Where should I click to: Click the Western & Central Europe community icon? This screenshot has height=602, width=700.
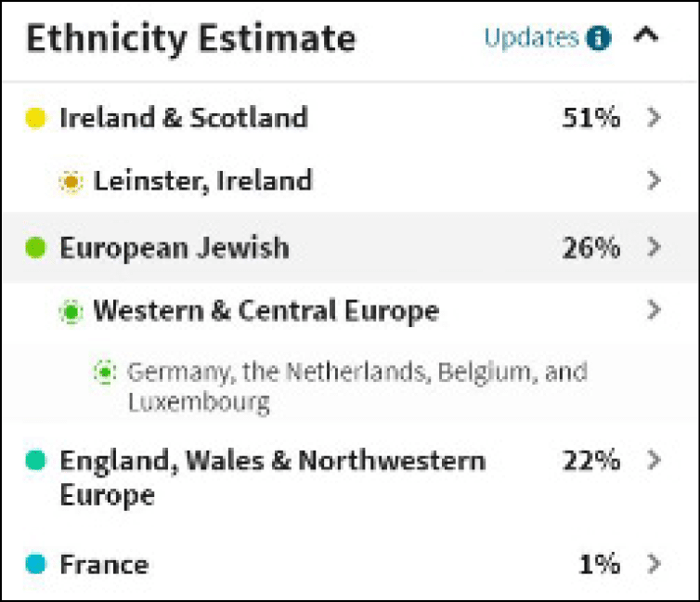coord(71,310)
